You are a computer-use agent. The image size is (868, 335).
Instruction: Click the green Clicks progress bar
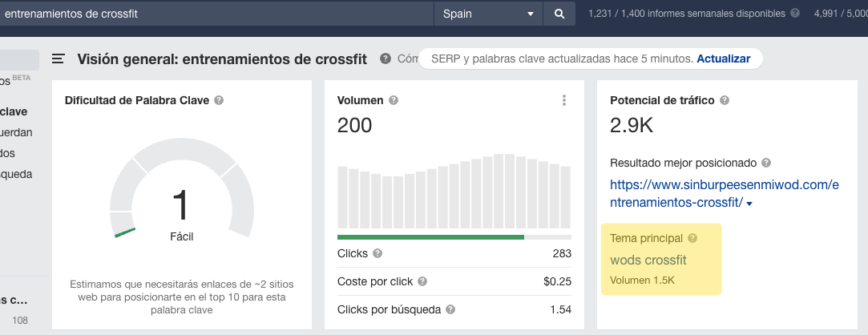[x=430, y=237]
